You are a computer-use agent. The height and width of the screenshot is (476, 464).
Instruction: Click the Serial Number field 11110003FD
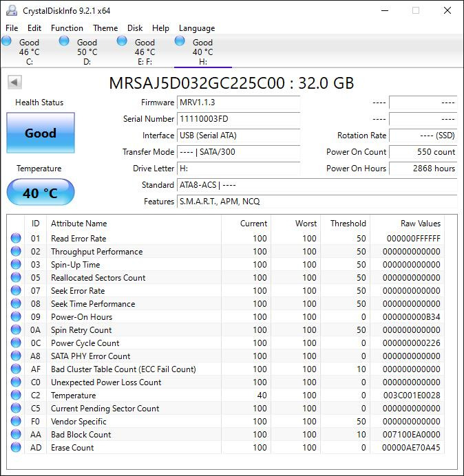pyautogui.click(x=238, y=119)
